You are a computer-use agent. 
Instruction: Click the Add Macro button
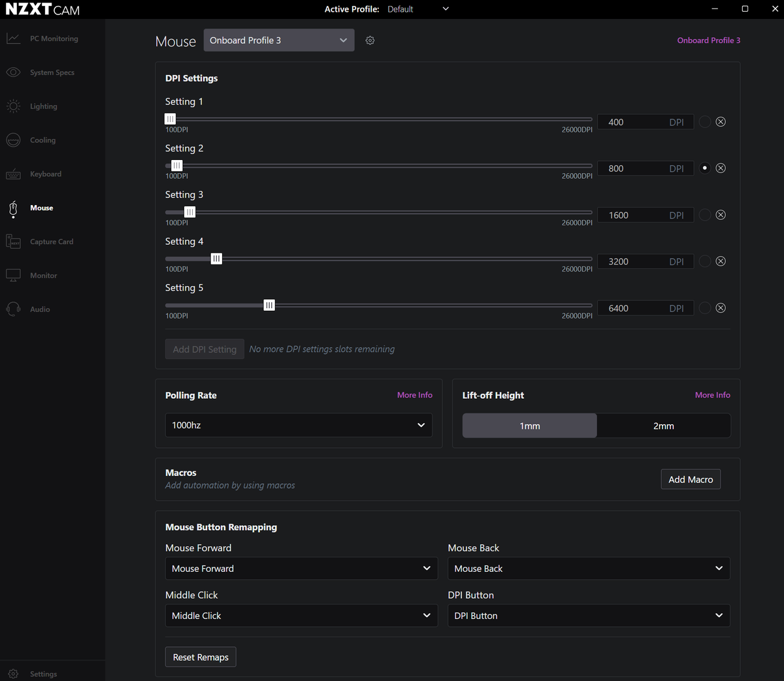click(691, 479)
